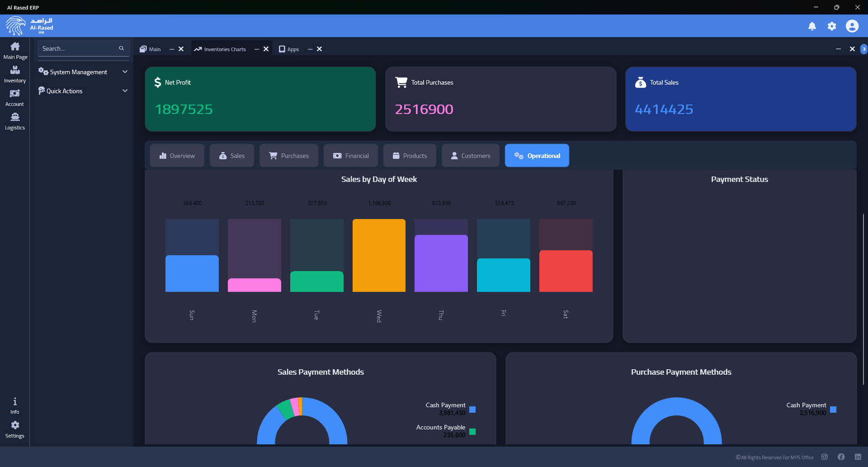Viewport: 868px width, 467px height.
Task: Open the Instagram icon in footer
Action: pos(824,457)
